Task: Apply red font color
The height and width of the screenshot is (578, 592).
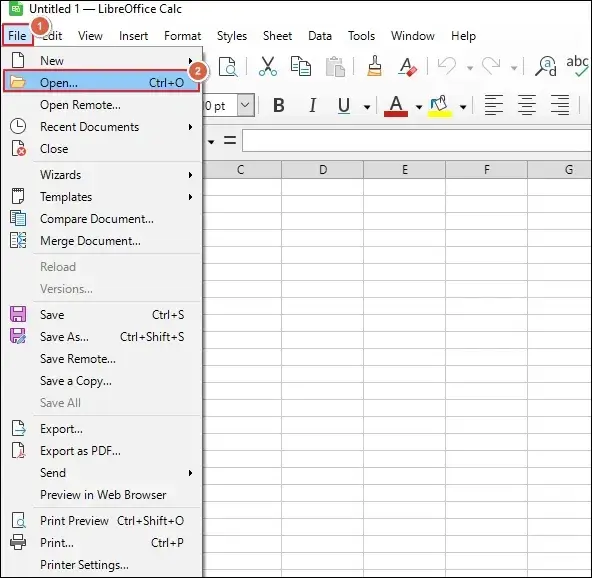Action: [x=396, y=106]
